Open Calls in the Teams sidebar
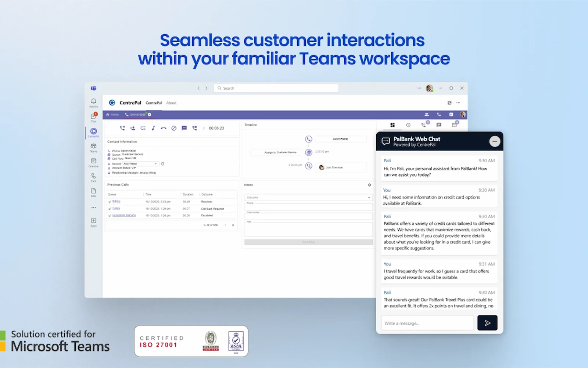This screenshot has width=588, height=368. coord(94,177)
